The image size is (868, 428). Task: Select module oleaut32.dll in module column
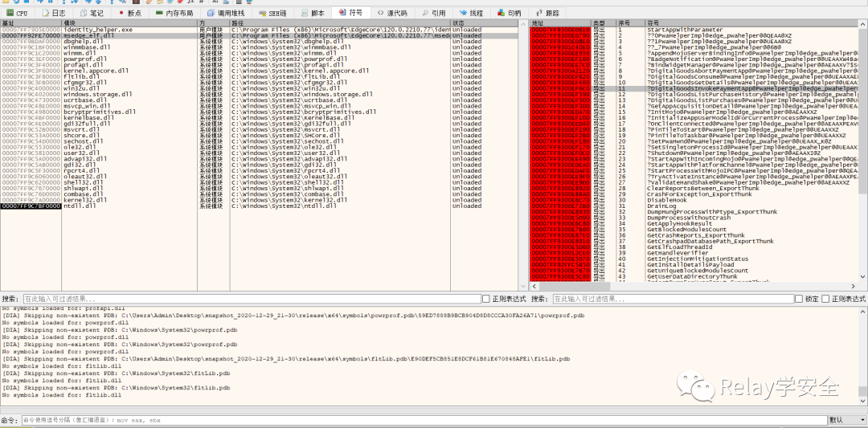point(85,177)
